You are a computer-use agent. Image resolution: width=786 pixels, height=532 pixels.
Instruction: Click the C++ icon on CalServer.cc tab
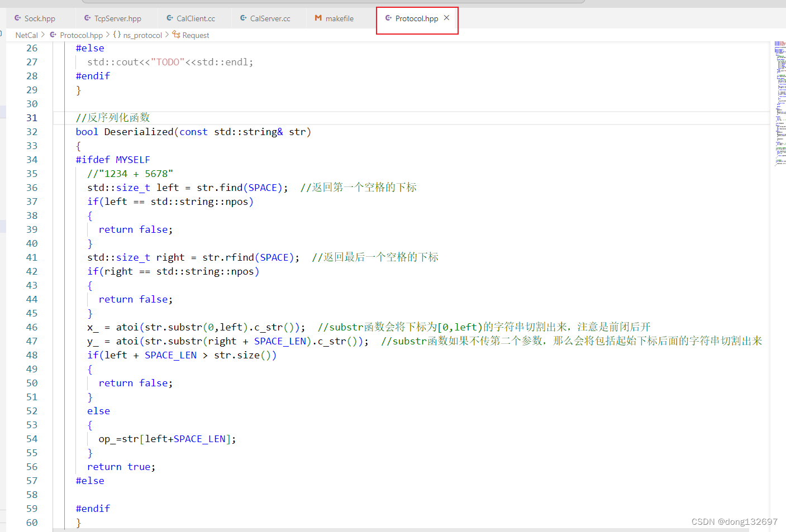coord(244,18)
